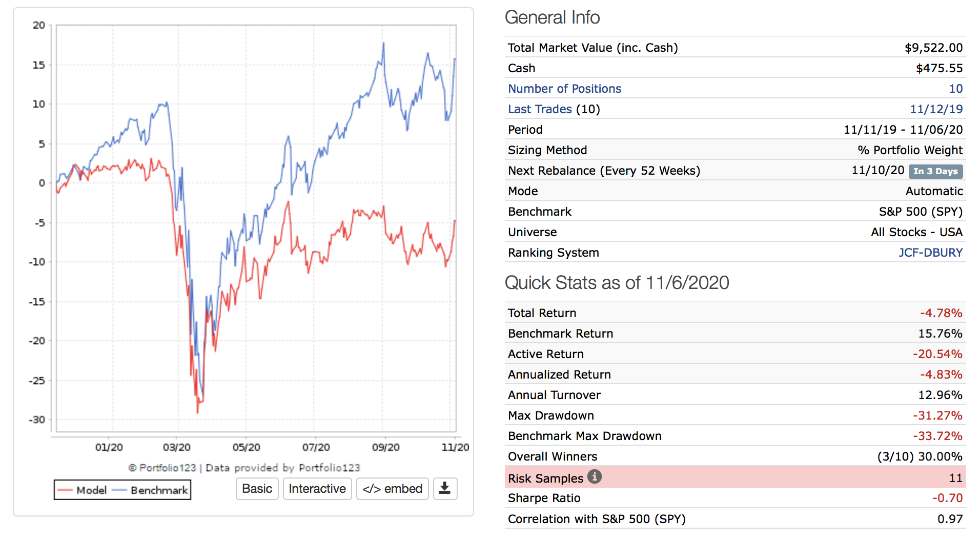Click the Total Return value -4.78%
The image size is (980, 541).
coord(941,313)
